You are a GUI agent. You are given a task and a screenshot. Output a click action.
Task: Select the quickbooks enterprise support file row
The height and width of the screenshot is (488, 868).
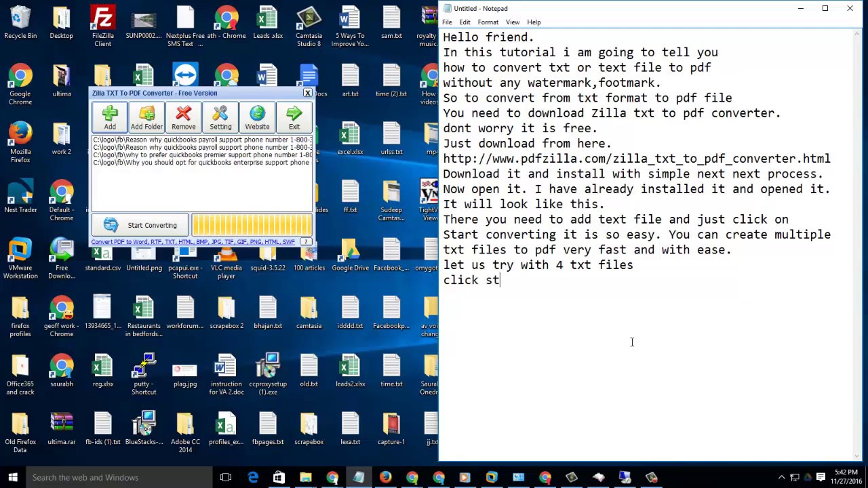coord(202,163)
